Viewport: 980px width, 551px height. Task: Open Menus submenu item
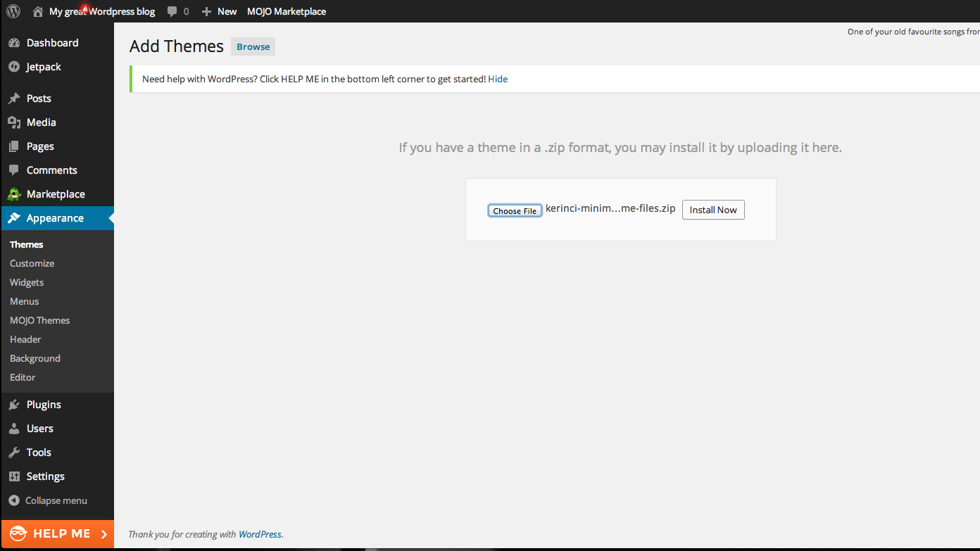(24, 301)
